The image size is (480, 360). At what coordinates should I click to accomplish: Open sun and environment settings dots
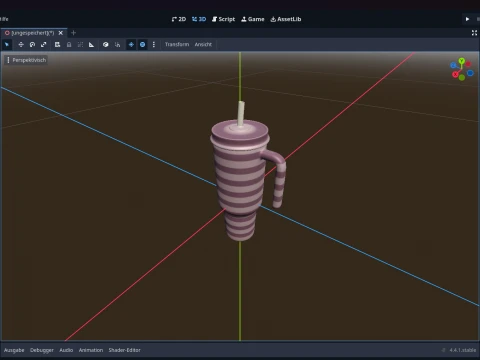(x=154, y=44)
